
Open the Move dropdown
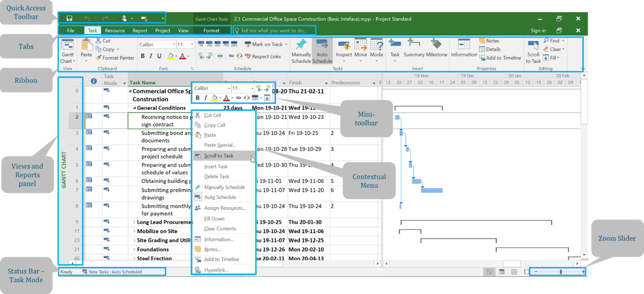[x=361, y=61]
